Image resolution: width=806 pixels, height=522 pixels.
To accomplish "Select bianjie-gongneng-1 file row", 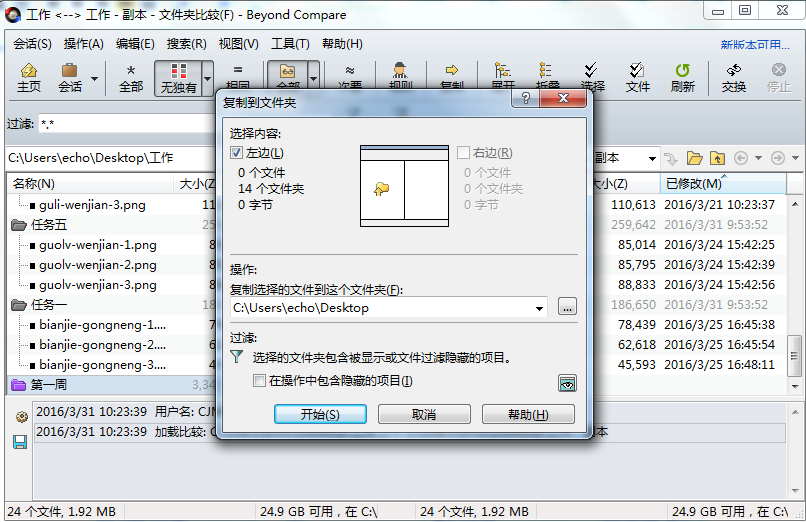I will (x=102, y=325).
